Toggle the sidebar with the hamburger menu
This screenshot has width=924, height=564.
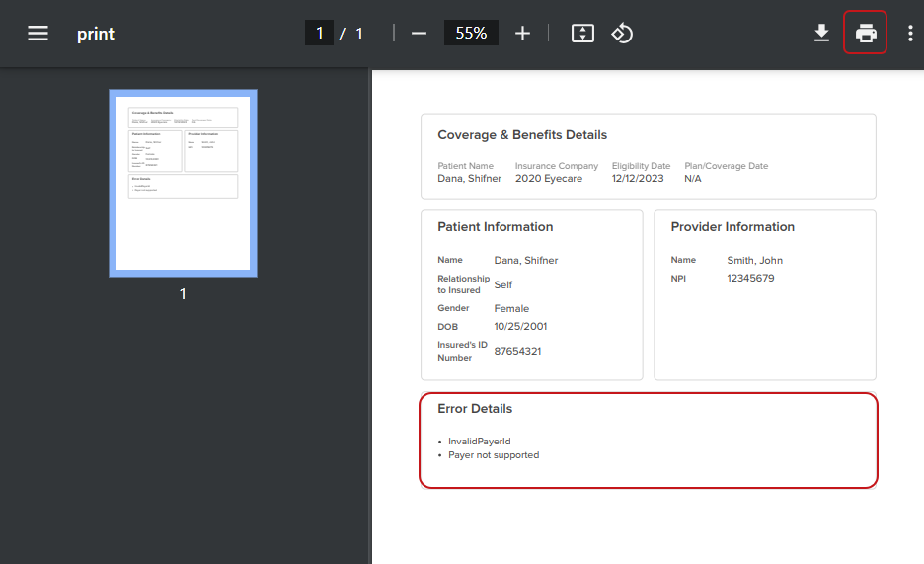[38, 34]
